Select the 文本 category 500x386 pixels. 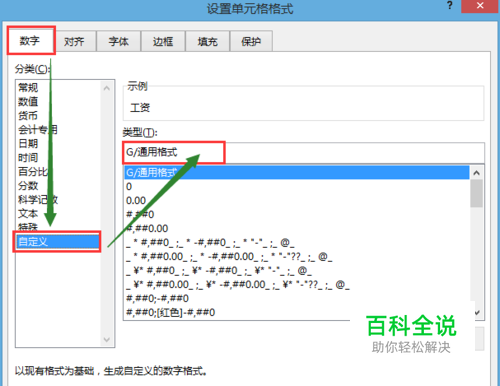[x=58, y=214]
